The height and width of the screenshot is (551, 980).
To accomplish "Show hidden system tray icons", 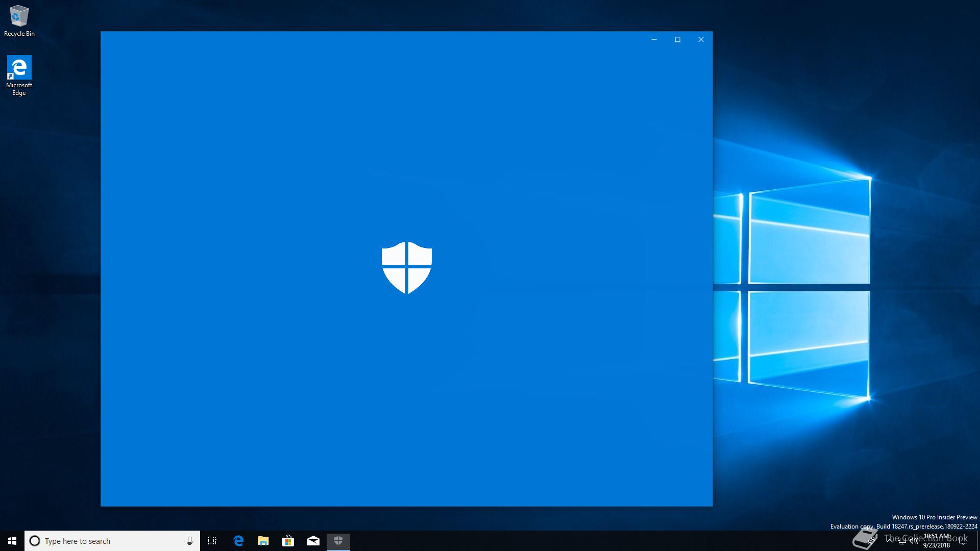I will (x=890, y=540).
